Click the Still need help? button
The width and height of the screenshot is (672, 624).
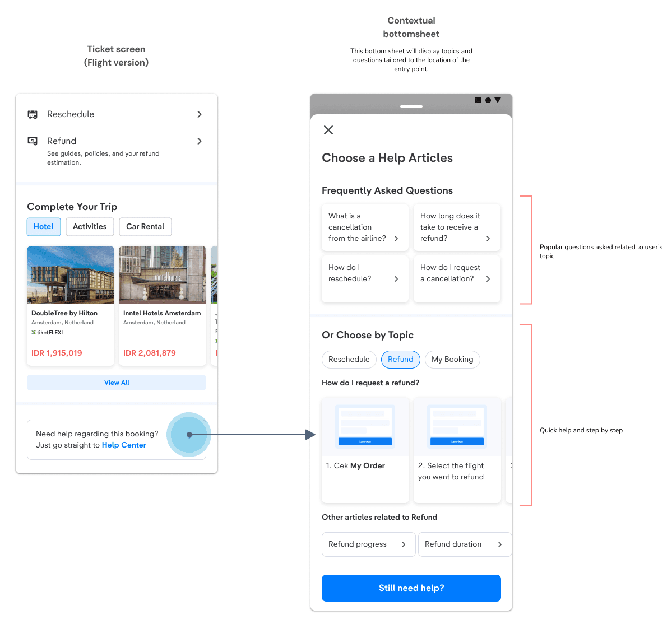tap(411, 588)
